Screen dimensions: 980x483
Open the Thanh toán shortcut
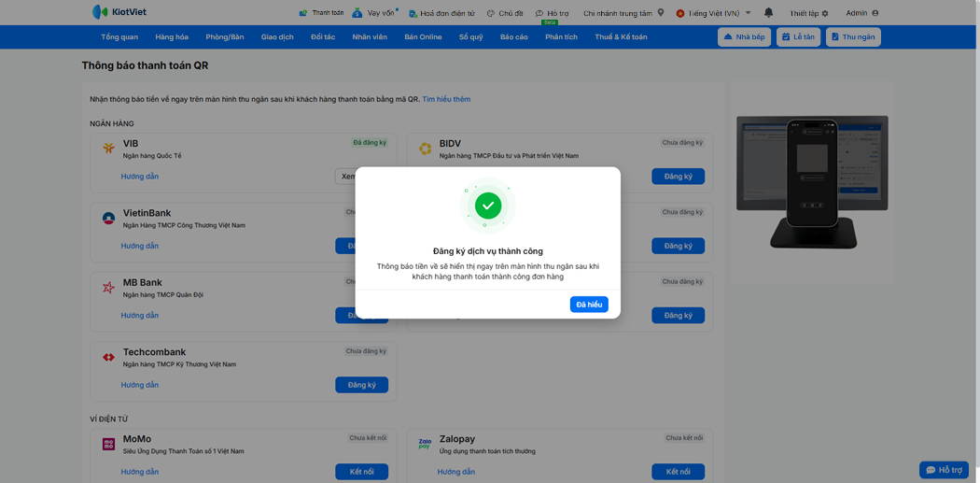point(321,12)
